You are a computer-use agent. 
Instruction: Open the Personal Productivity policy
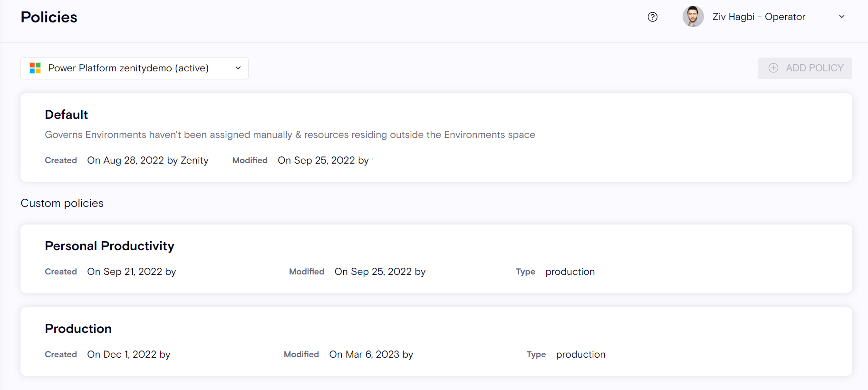(109, 246)
